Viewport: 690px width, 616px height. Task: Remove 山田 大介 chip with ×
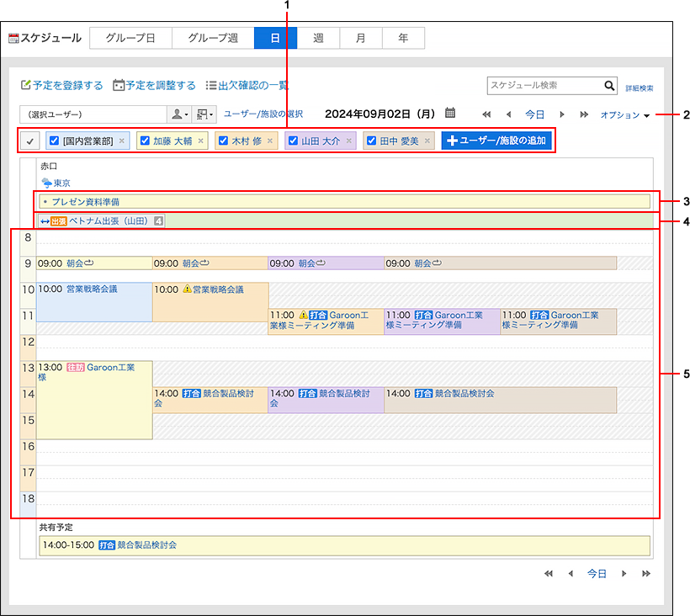(x=349, y=141)
